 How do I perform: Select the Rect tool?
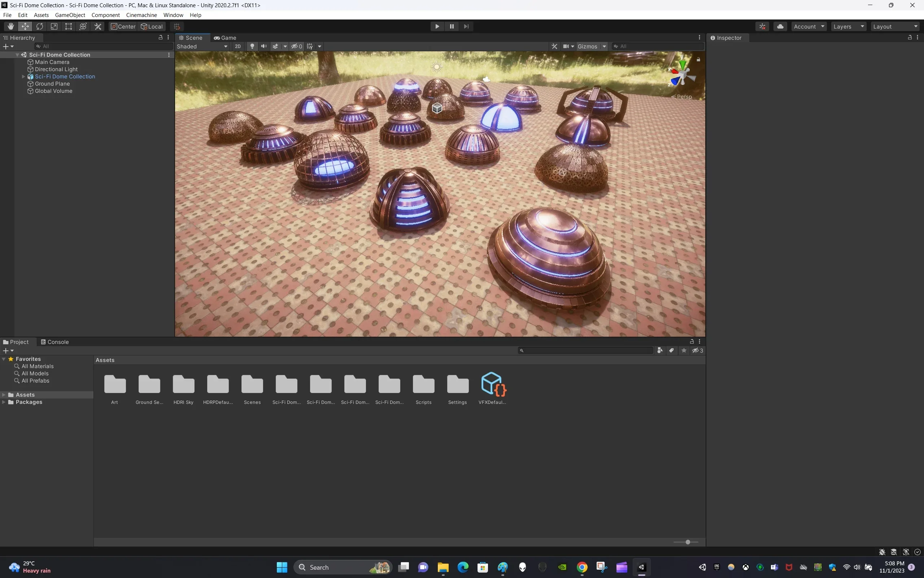[69, 26]
